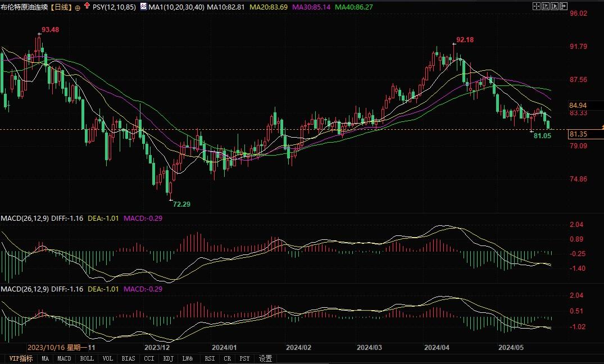
Task: Click the small chart icon before MA1
Action: click(x=143, y=6)
